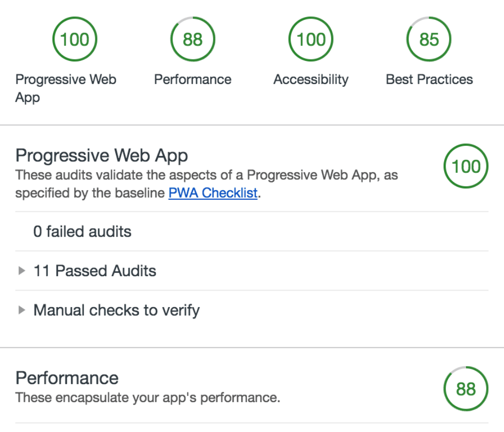Click the Accessibility 100 score gauge
The image size is (504, 432).
(x=311, y=39)
